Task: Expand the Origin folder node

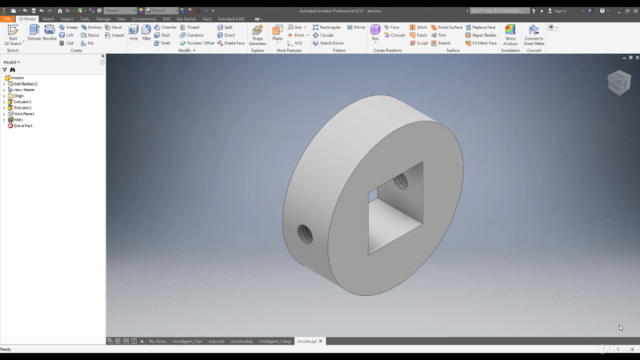Action: tap(4, 96)
